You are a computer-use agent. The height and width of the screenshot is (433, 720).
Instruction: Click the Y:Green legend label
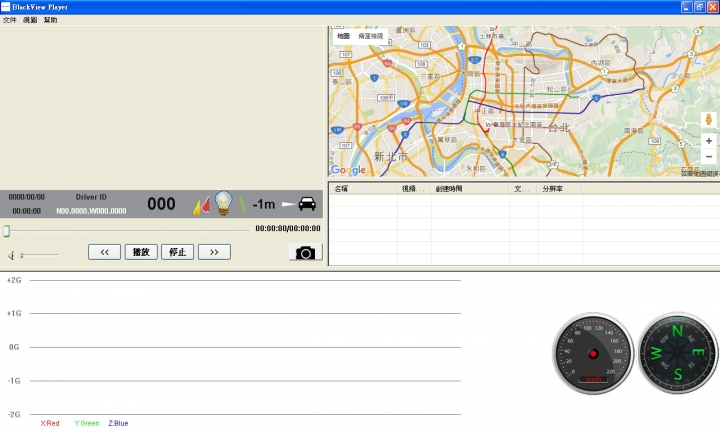pos(87,423)
